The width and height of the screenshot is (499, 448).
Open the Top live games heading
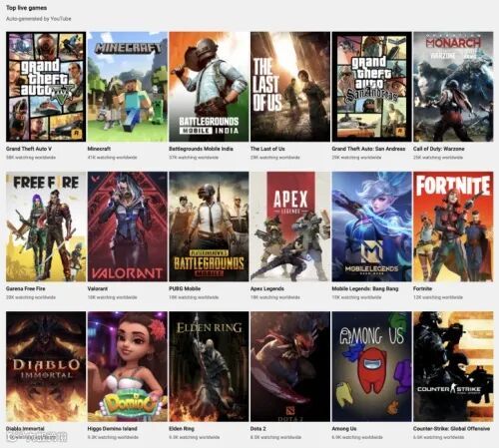coord(26,8)
